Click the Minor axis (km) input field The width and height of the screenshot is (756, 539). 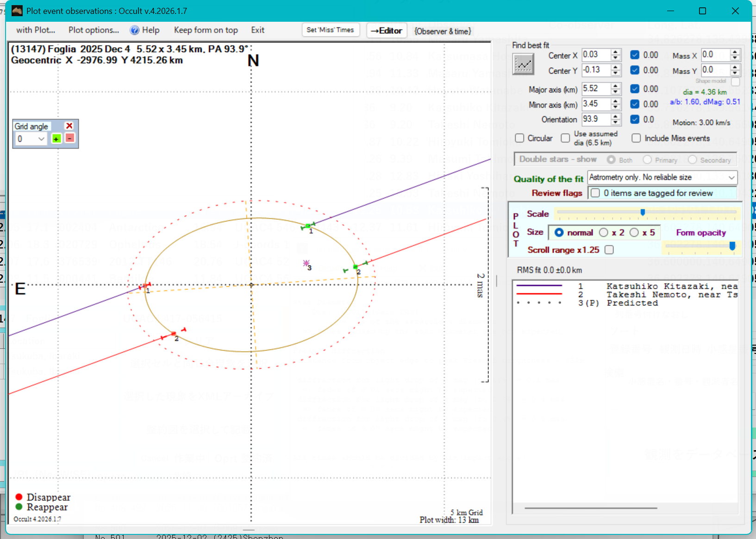click(x=595, y=104)
